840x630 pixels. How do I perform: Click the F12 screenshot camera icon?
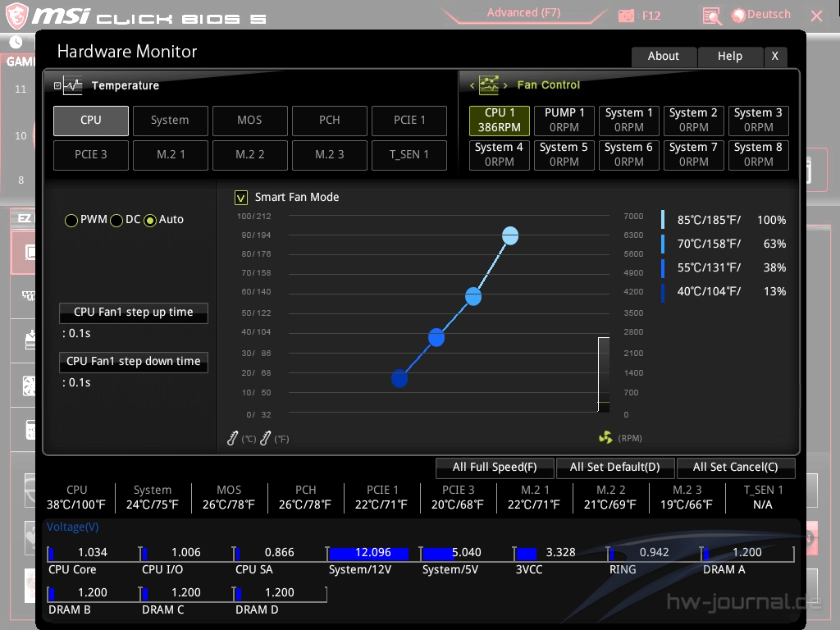click(x=626, y=16)
